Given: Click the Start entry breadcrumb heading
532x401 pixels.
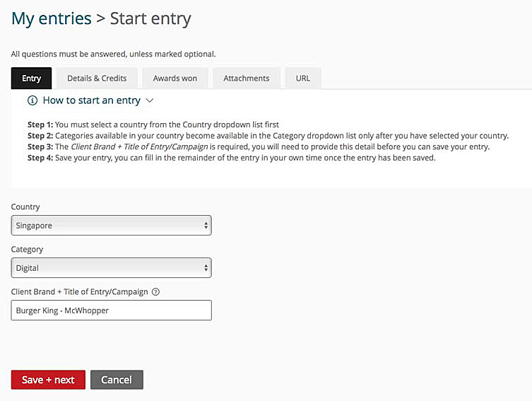Looking at the screenshot, I should (x=150, y=18).
